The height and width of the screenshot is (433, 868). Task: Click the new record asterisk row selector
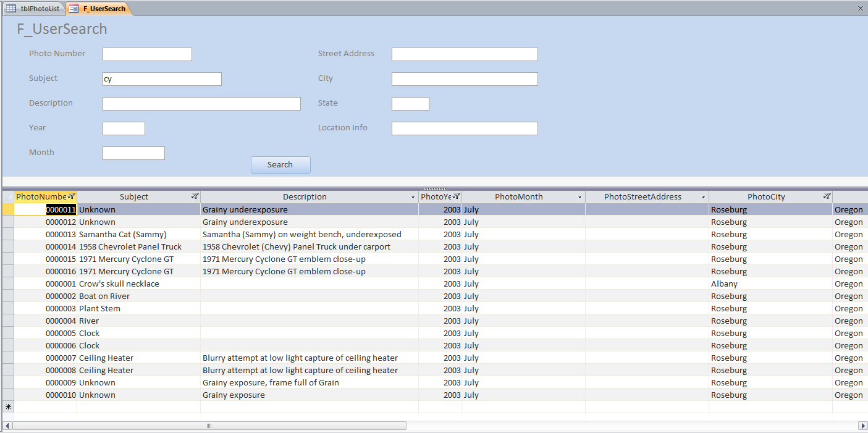pos(8,407)
